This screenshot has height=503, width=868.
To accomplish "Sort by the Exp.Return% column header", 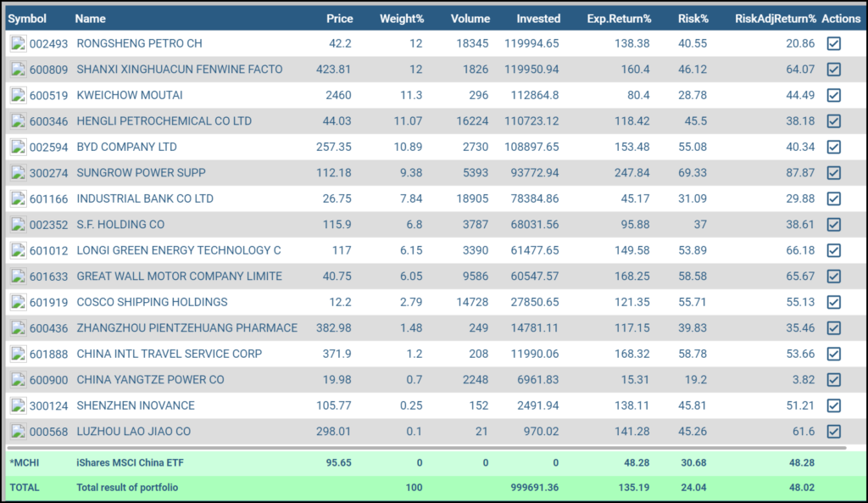I will coord(619,19).
